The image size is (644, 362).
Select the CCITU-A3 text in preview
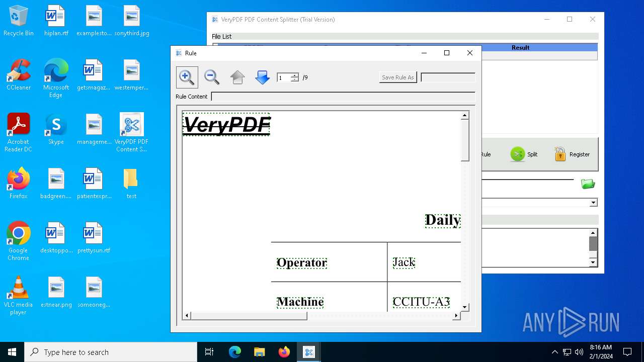(422, 302)
